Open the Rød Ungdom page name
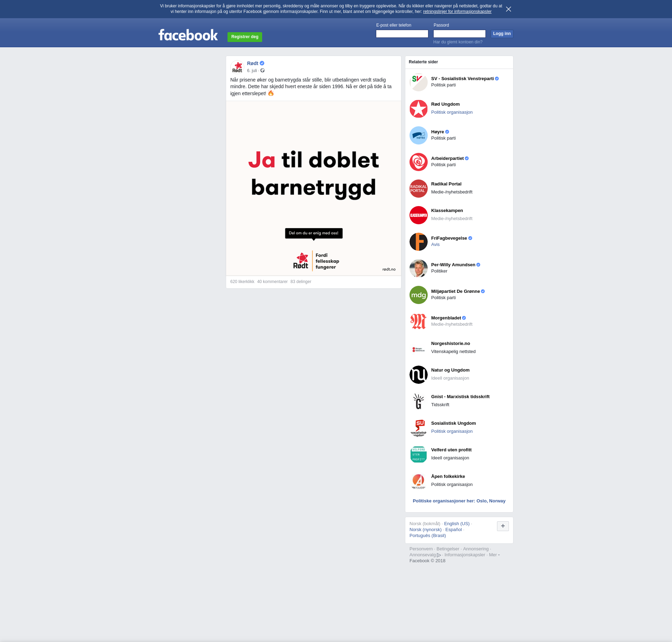 (x=445, y=104)
